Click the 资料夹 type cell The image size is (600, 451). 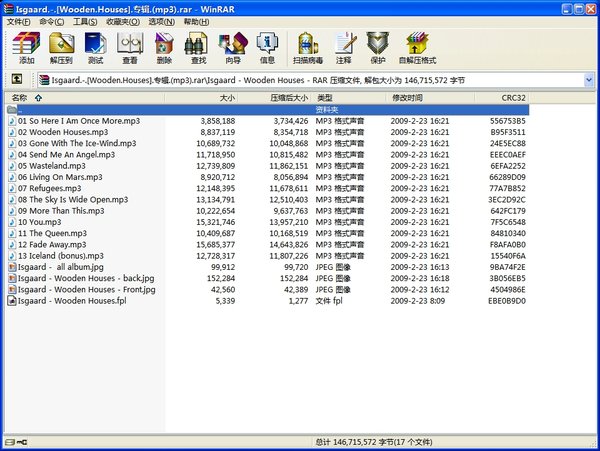(x=327, y=110)
